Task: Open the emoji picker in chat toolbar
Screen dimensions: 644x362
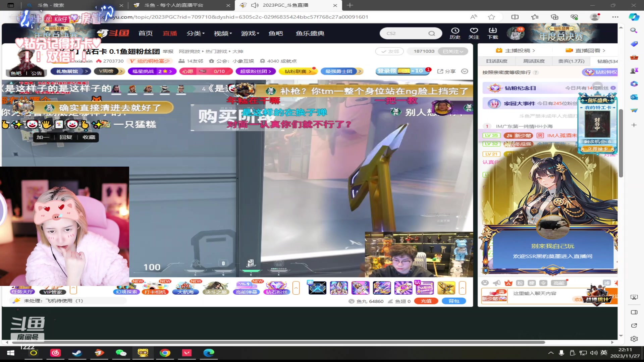Action: pyautogui.click(x=485, y=283)
